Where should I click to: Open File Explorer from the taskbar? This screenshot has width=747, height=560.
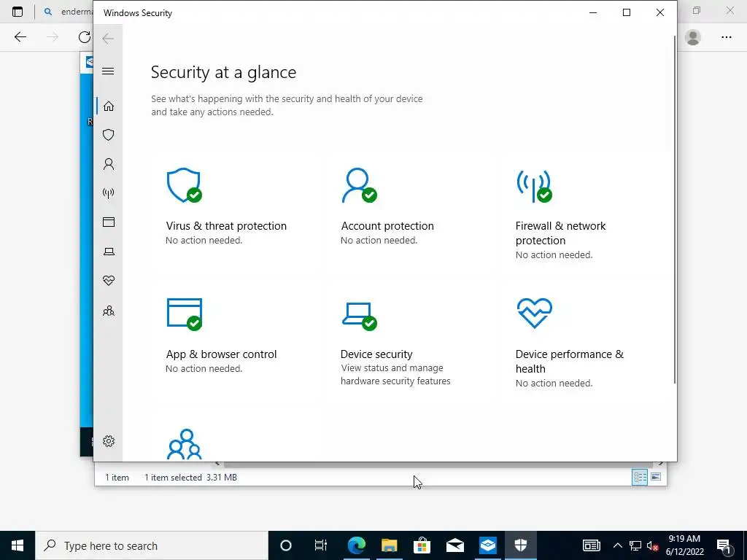pos(390,545)
